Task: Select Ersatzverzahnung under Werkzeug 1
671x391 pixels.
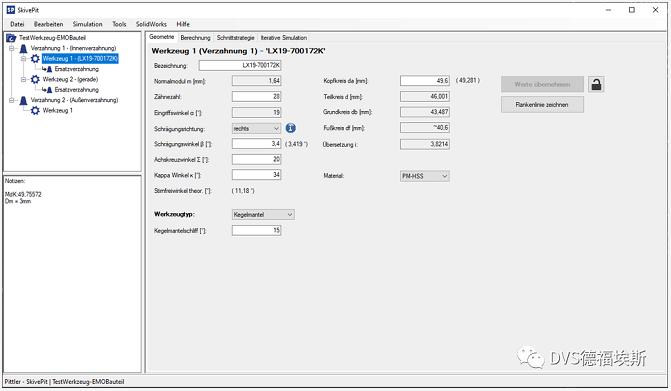Action: (x=77, y=69)
